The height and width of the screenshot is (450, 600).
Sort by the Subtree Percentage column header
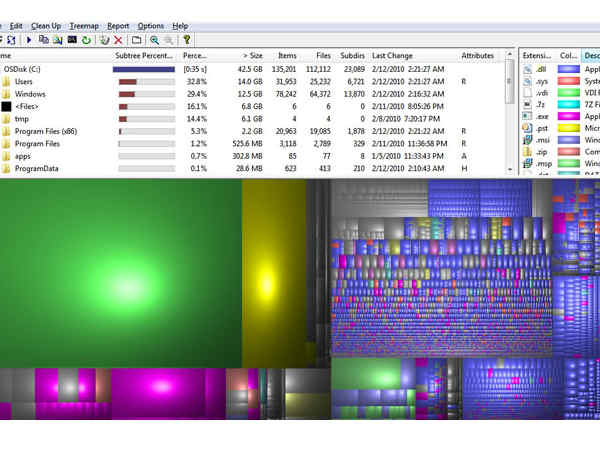pyautogui.click(x=144, y=56)
